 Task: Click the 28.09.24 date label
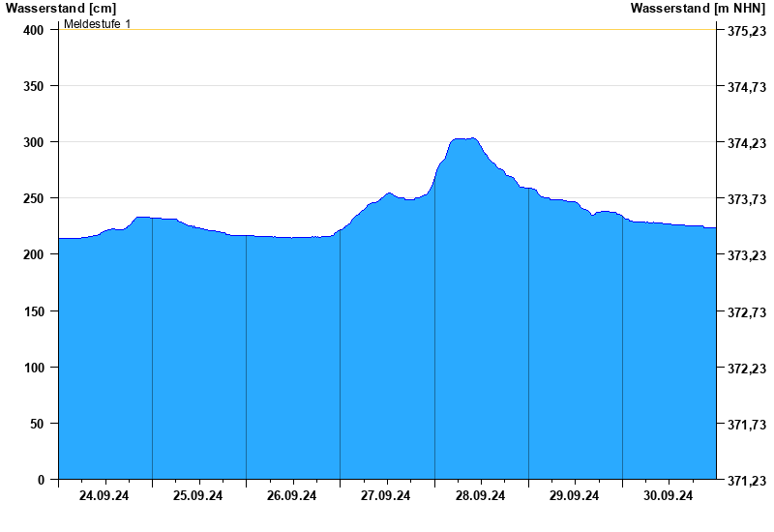pos(481,495)
